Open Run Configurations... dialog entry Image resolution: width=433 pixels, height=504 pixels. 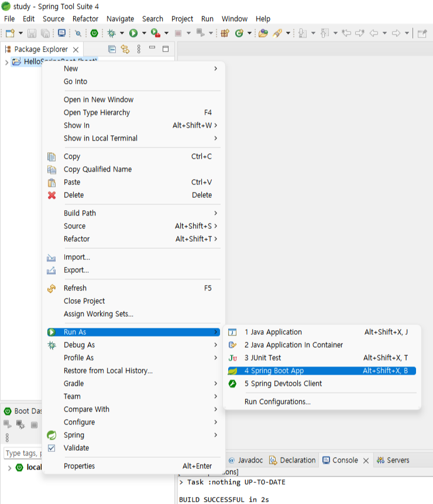pyautogui.click(x=322, y=402)
